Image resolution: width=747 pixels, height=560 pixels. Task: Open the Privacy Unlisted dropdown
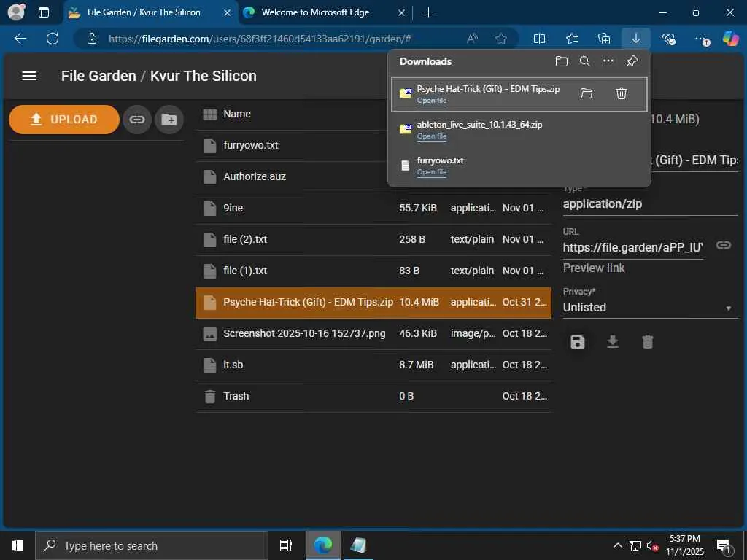pyautogui.click(x=650, y=308)
